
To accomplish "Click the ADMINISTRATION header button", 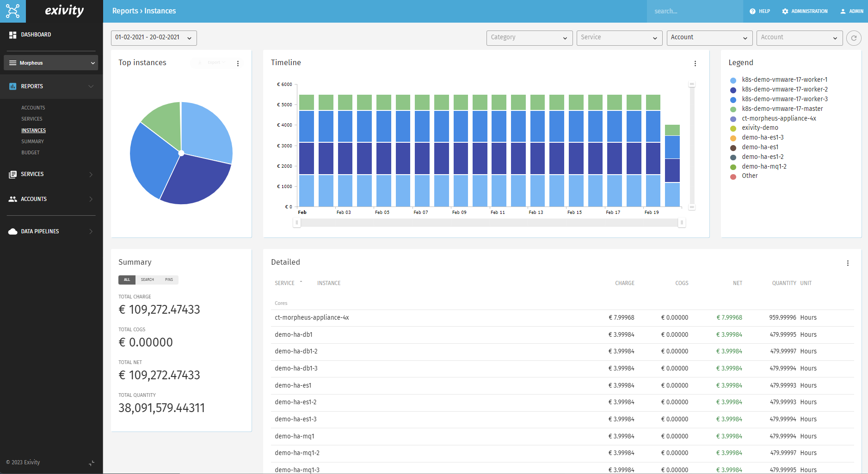I will coord(805,11).
